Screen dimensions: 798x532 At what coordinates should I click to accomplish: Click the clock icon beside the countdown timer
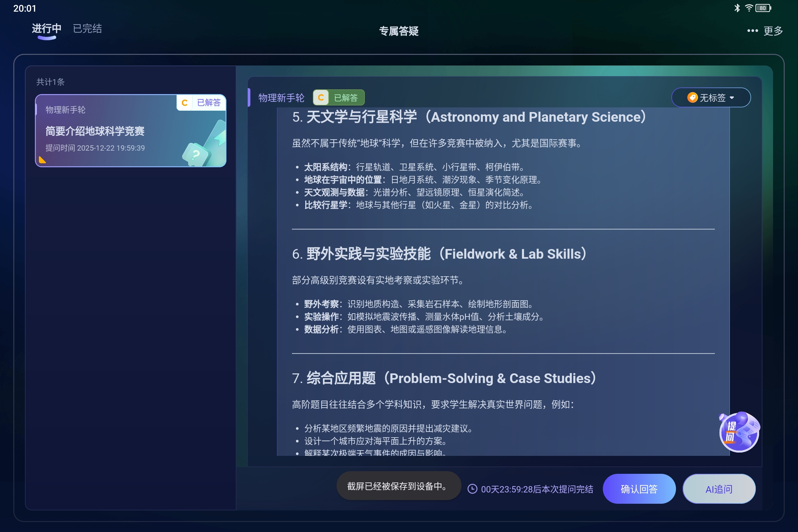(x=472, y=489)
